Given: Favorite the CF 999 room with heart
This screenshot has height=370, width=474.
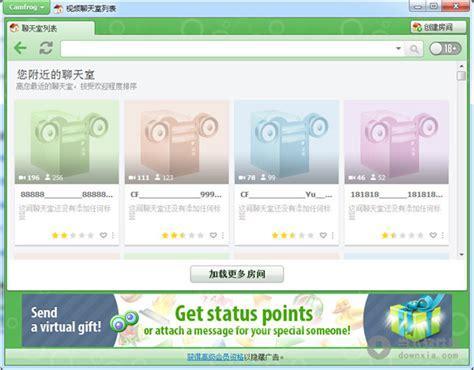Looking at the screenshot, I should coord(213,235).
